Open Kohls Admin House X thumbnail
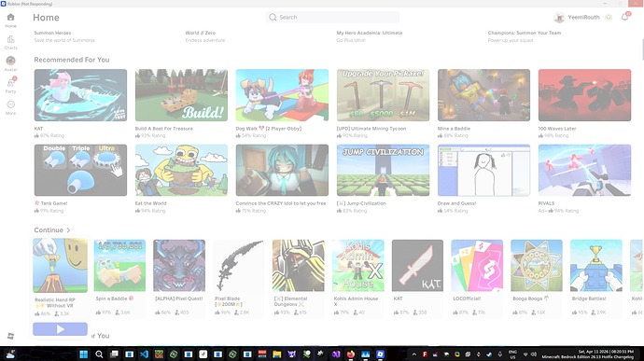This screenshot has width=644, height=361. tap(357, 266)
